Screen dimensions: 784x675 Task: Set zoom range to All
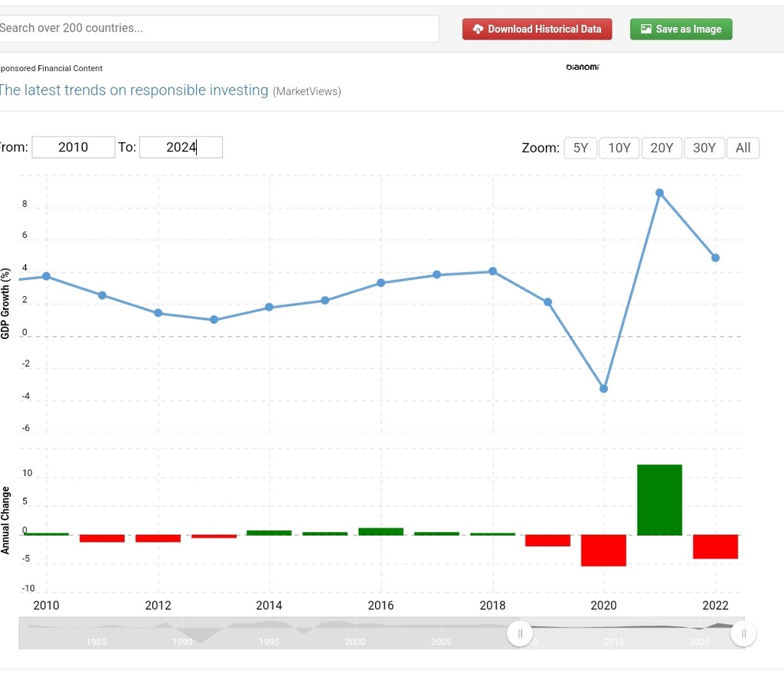743,148
